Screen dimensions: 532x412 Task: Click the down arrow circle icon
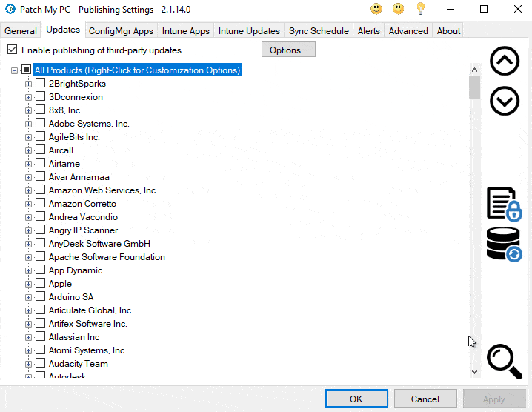pyautogui.click(x=505, y=101)
